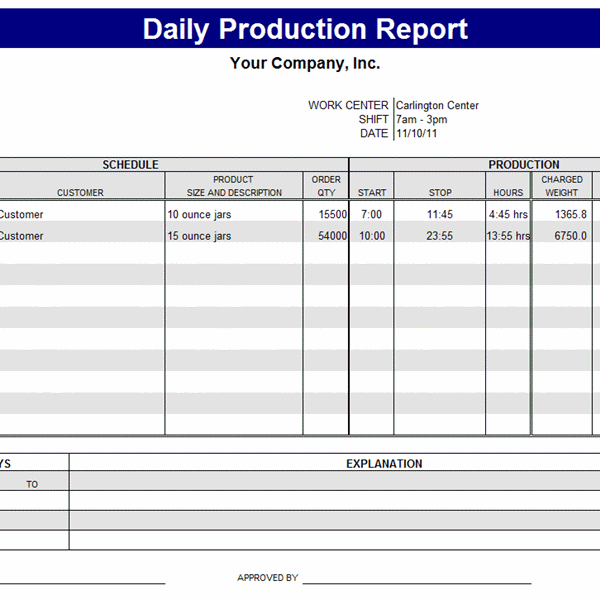
Task: Select the SCHEDULE section header
Action: click(130, 164)
